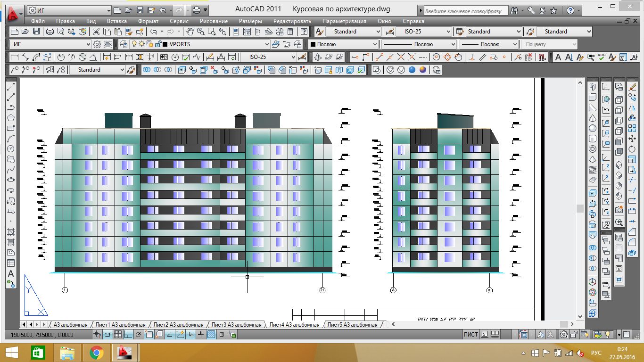
Task: Switch to Лист5-А3 альбомная layout tab
Action: click(x=352, y=325)
